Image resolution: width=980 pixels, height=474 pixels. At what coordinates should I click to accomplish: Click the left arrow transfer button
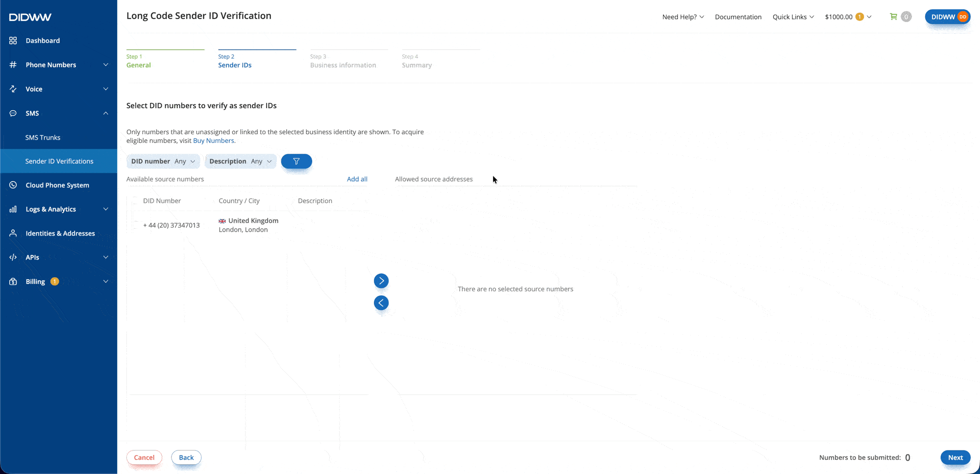(381, 303)
